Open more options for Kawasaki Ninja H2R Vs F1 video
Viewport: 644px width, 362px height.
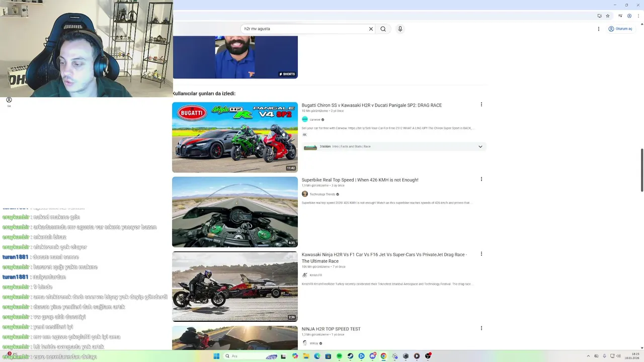click(x=481, y=254)
